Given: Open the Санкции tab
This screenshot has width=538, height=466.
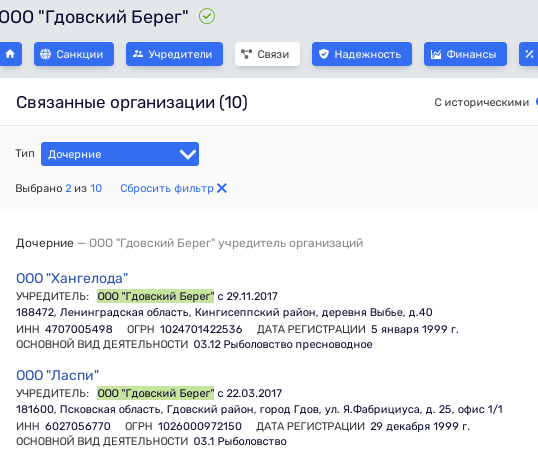Looking at the screenshot, I should point(74,54).
